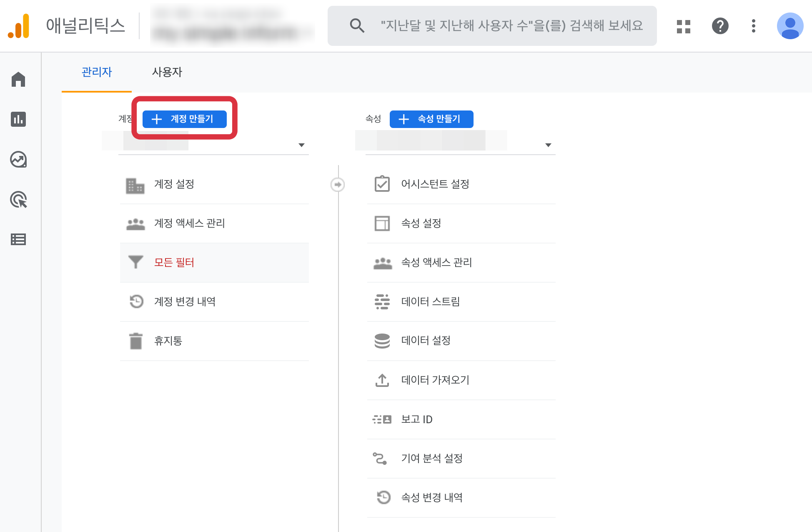Open 데이터 스트림 settings

pyautogui.click(x=430, y=301)
